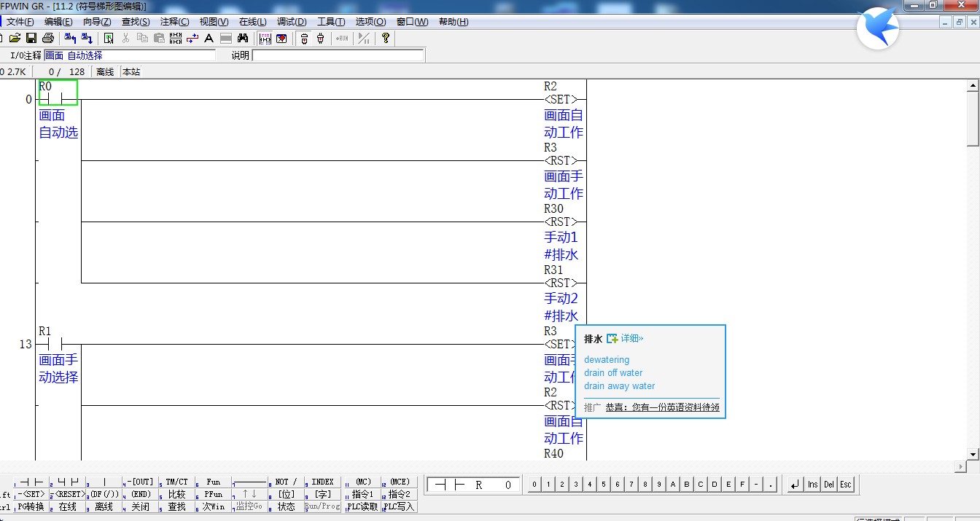Click the TM/CT instruction button

pyautogui.click(x=176, y=482)
